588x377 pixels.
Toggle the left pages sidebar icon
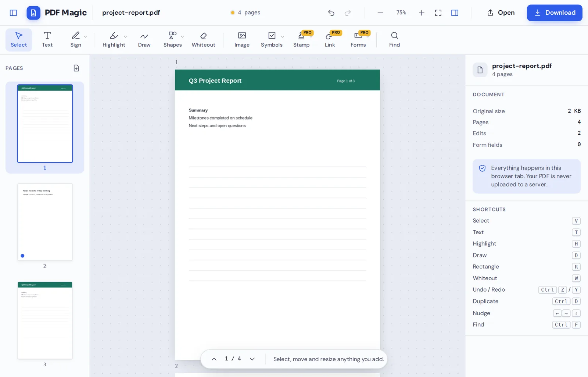point(13,13)
